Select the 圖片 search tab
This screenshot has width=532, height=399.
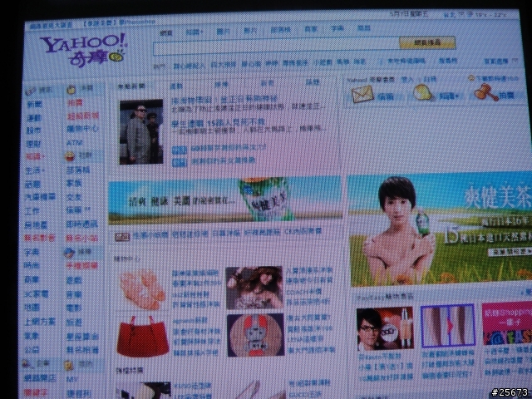pyautogui.click(x=223, y=32)
